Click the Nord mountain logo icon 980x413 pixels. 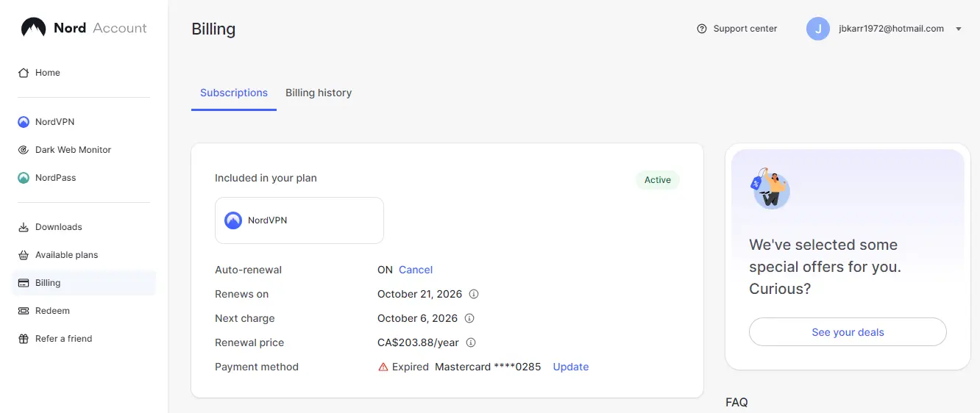(x=33, y=28)
